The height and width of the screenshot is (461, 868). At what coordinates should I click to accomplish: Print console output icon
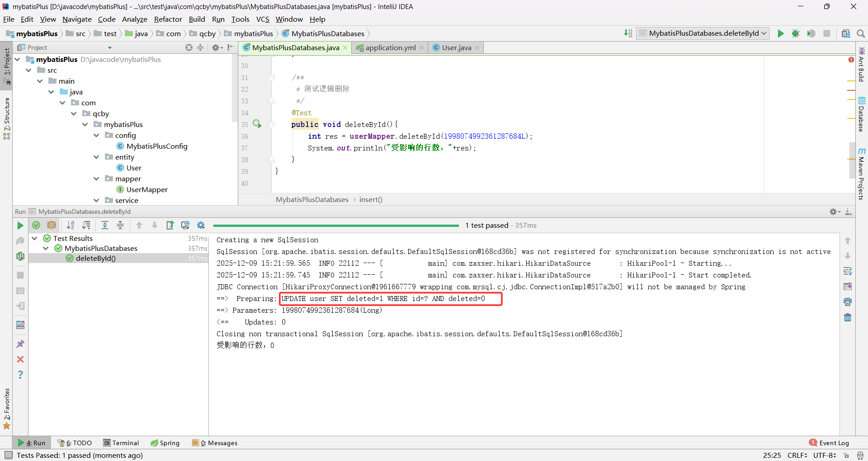click(848, 302)
